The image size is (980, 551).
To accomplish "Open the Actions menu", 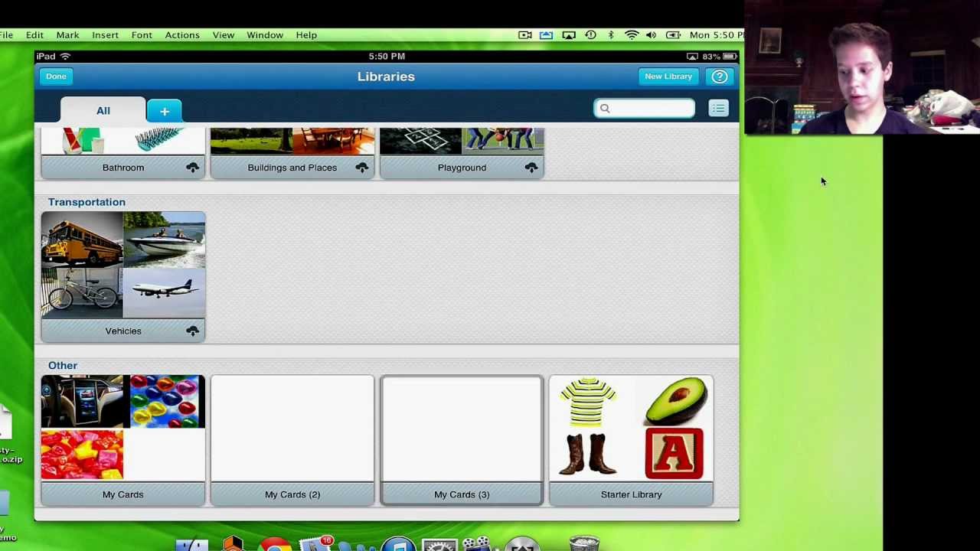I will [x=182, y=35].
